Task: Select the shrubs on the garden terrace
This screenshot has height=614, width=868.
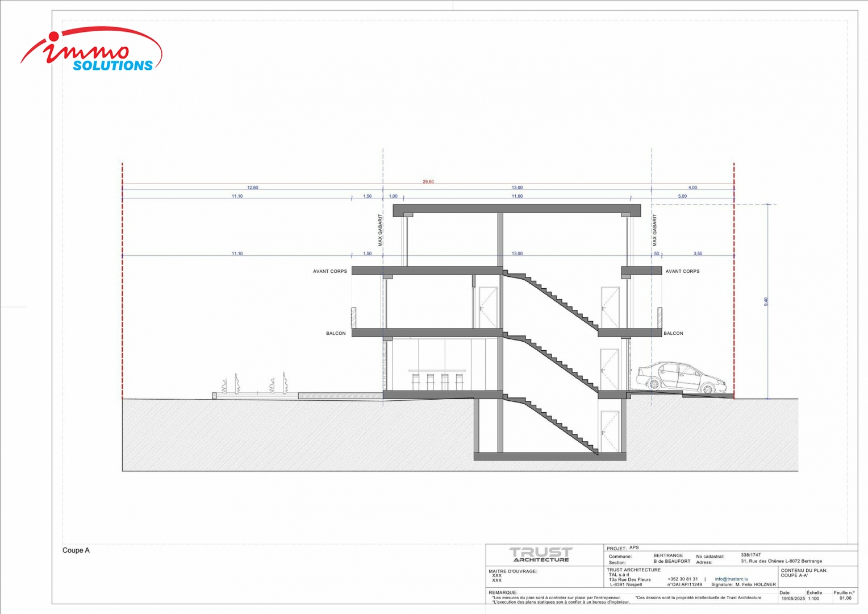Action: point(256,385)
